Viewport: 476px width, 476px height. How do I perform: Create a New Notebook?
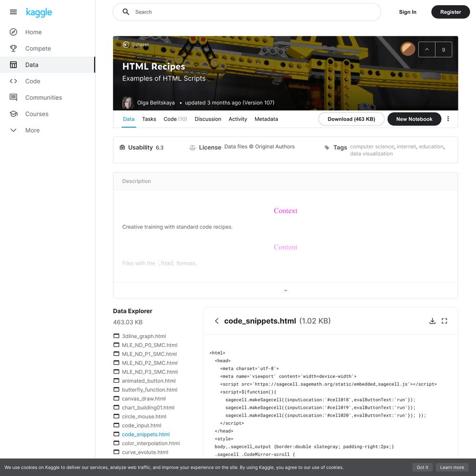coord(414,119)
